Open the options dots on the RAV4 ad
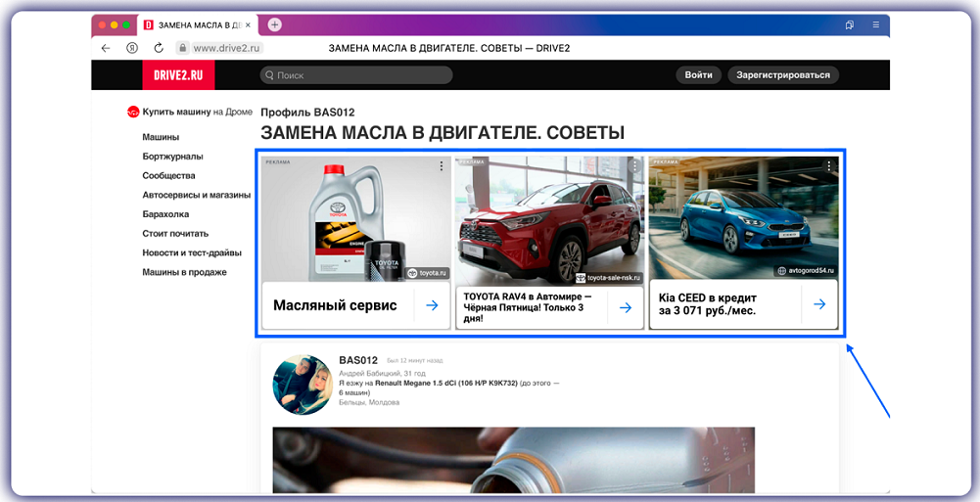The image size is (980, 502). (635, 166)
